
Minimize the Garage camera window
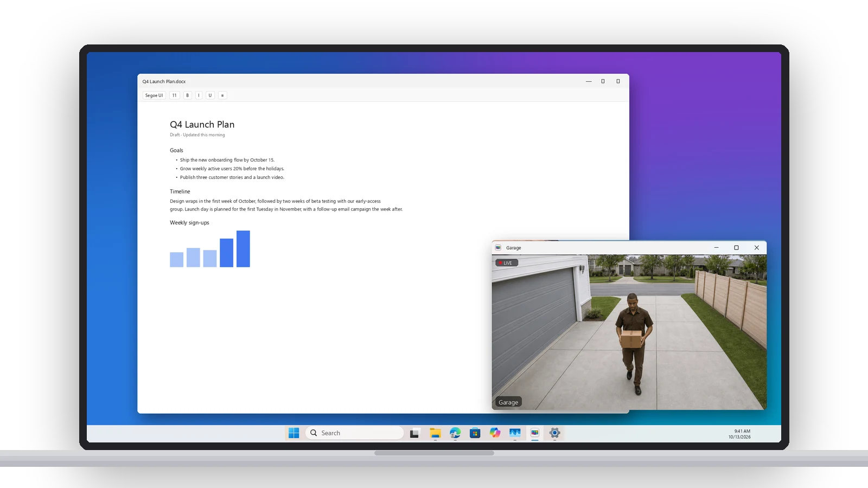point(716,248)
